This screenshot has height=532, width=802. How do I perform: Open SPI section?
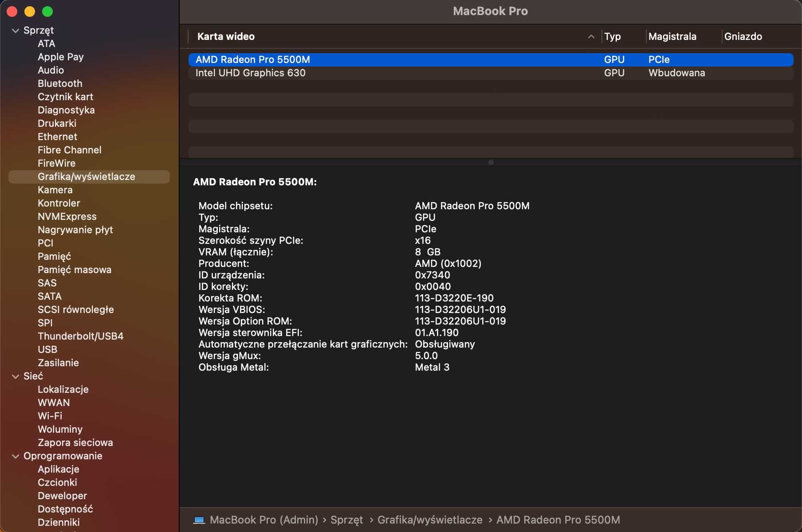click(x=45, y=323)
